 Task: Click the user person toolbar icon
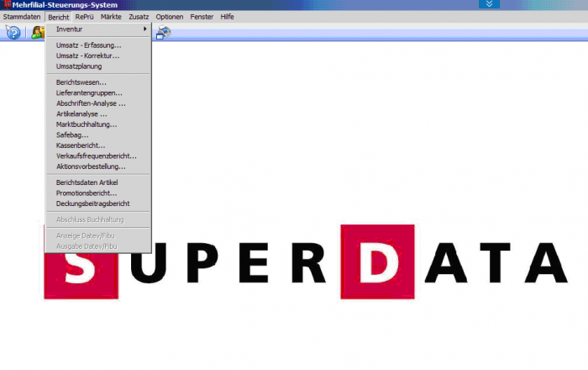pos(38,32)
